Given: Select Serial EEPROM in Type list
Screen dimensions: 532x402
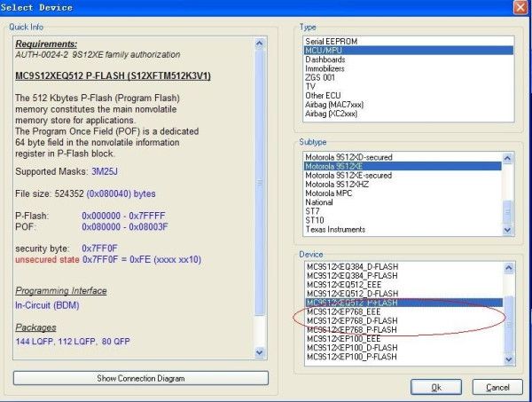Looking at the screenshot, I should pyautogui.click(x=325, y=41).
